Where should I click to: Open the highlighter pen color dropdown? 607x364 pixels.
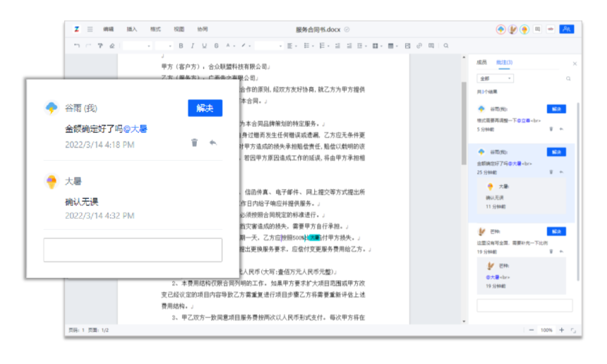click(246, 46)
